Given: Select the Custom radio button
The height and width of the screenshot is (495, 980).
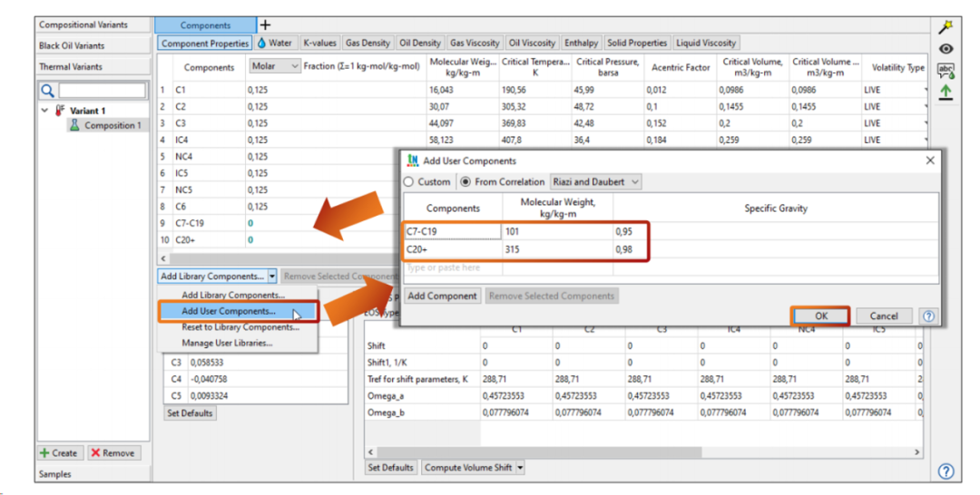Looking at the screenshot, I should (408, 182).
